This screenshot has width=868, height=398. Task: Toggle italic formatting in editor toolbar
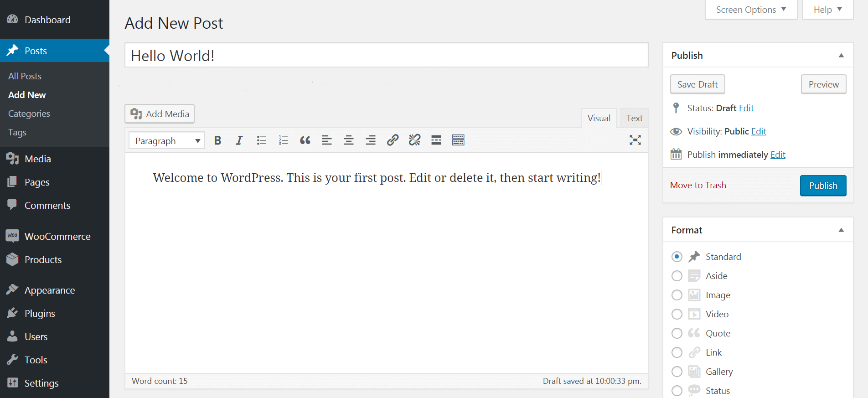pos(239,140)
